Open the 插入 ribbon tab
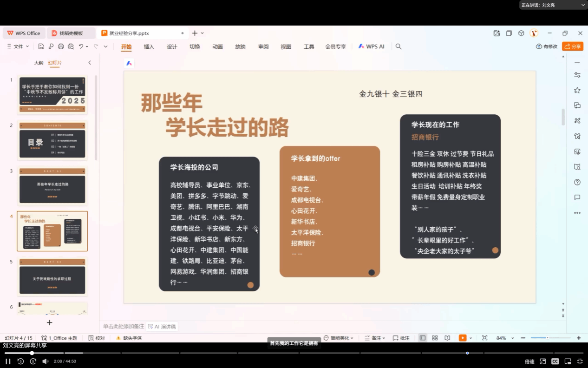588x368 pixels. point(149,46)
